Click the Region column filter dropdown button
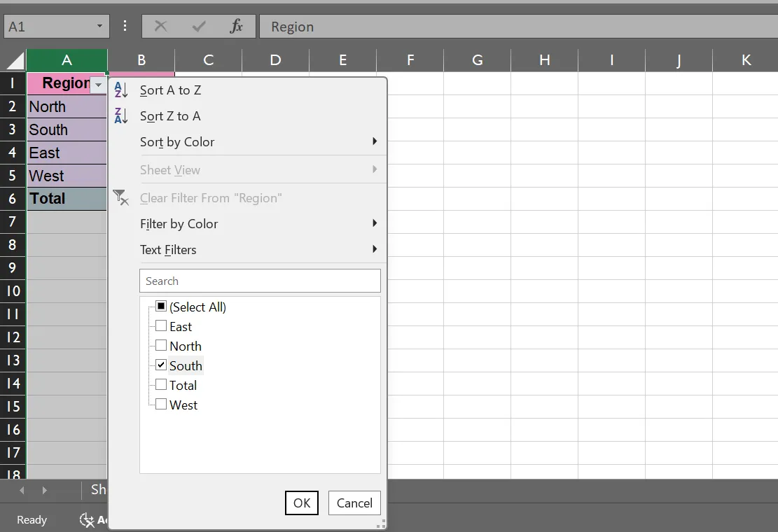The height and width of the screenshot is (532, 778). tap(98, 85)
